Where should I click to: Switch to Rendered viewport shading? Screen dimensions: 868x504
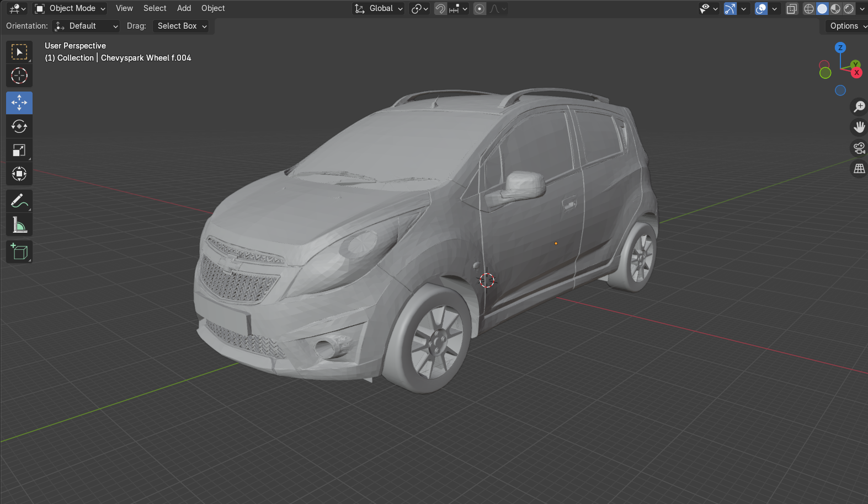(x=849, y=9)
